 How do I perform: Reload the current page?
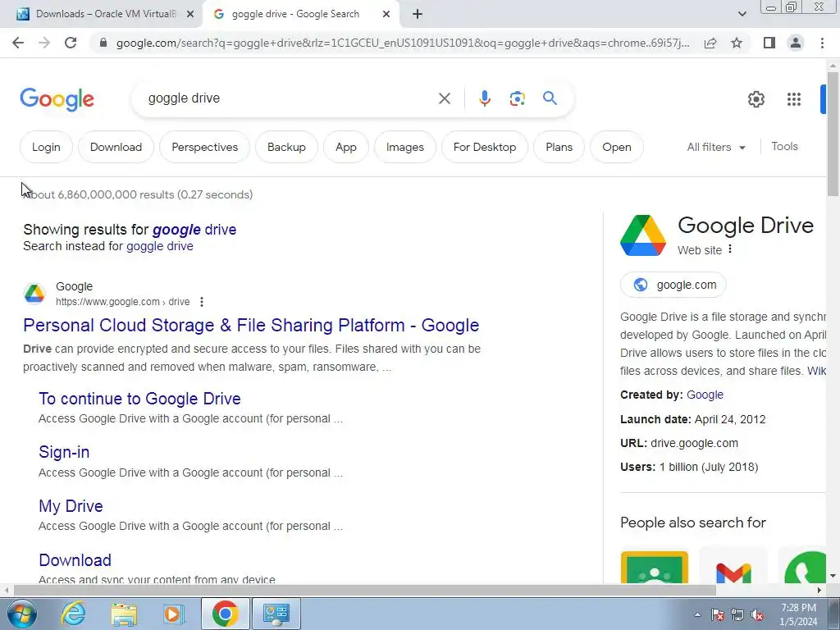point(71,43)
